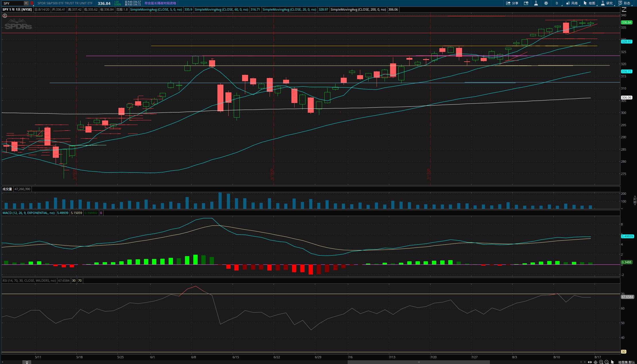
Task: Open the 绘图集:默认 drawing set selector
Action: point(626,362)
